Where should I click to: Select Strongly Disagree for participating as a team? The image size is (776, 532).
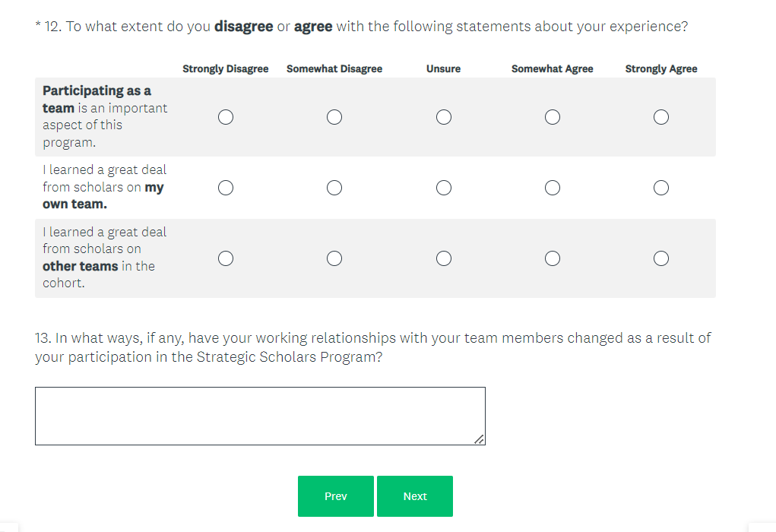[x=225, y=117]
